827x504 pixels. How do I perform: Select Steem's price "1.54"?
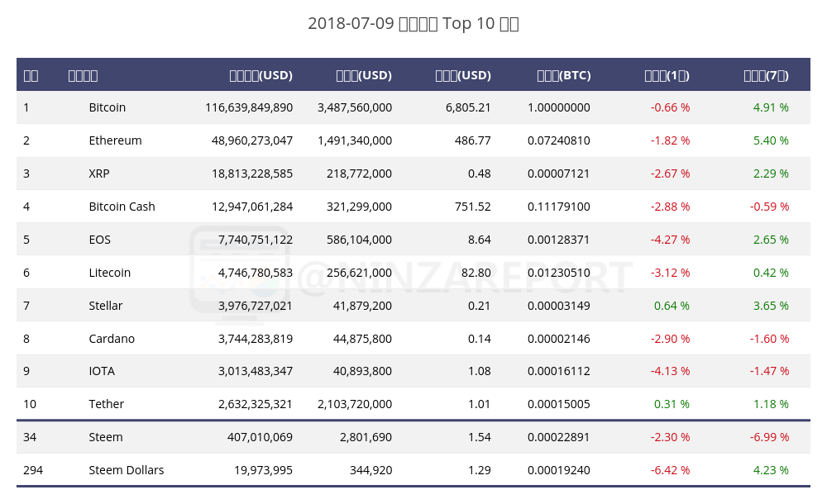click(x=480, y=438)
